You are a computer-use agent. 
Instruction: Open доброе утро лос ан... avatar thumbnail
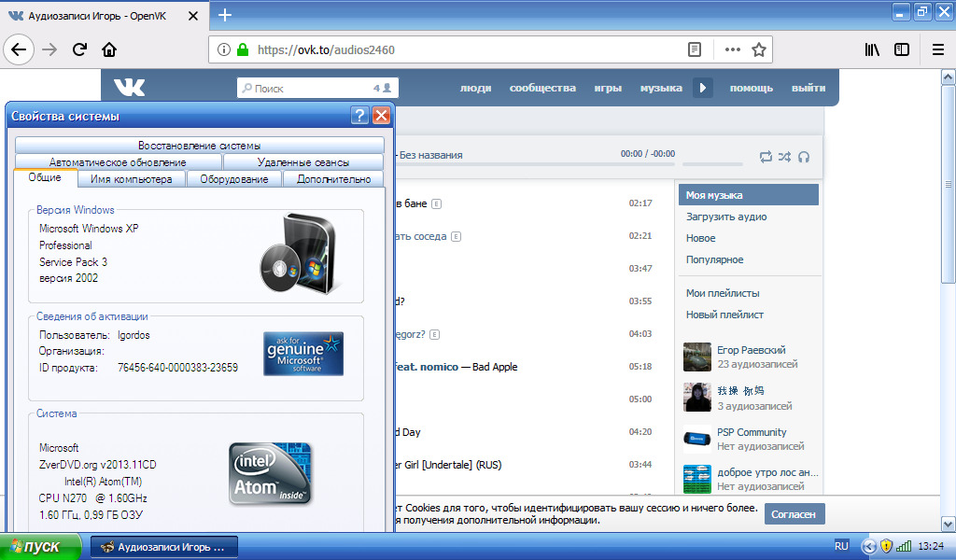696,479
